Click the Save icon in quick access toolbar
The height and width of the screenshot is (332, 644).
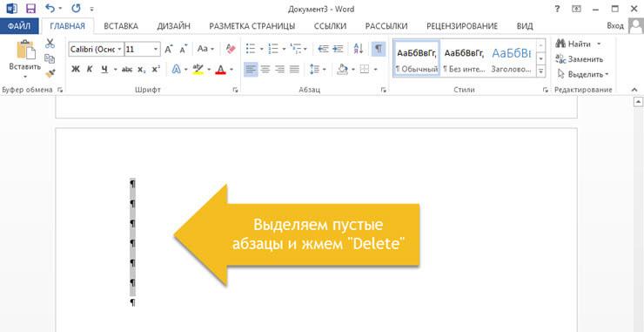(x=30, y=8)
